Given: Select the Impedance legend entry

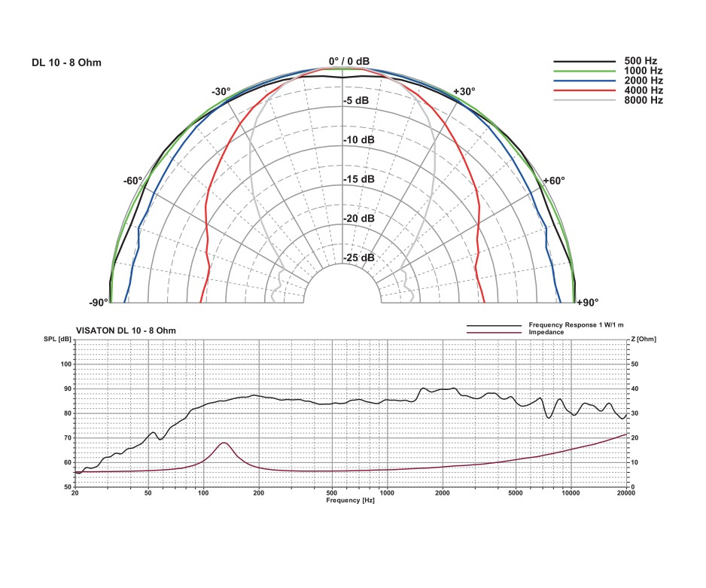Looking at the screenshot, I should pos(546,332).
